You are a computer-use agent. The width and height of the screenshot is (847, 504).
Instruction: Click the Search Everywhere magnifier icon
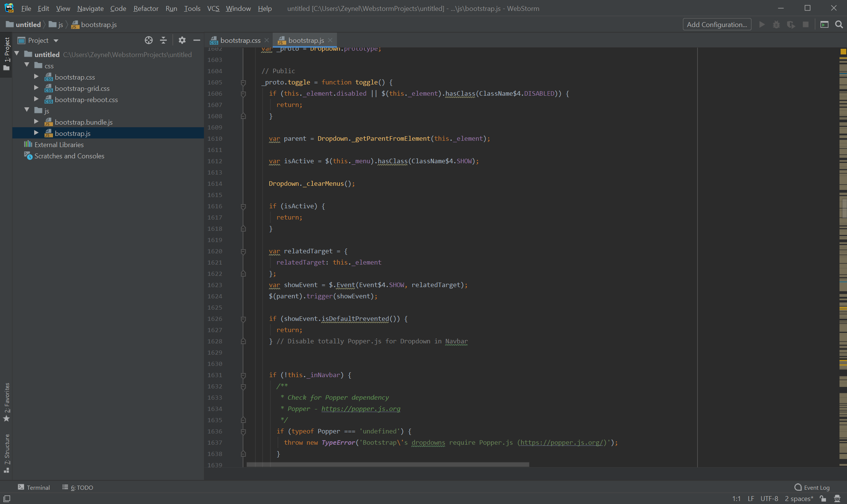click(x=839, y=25)
